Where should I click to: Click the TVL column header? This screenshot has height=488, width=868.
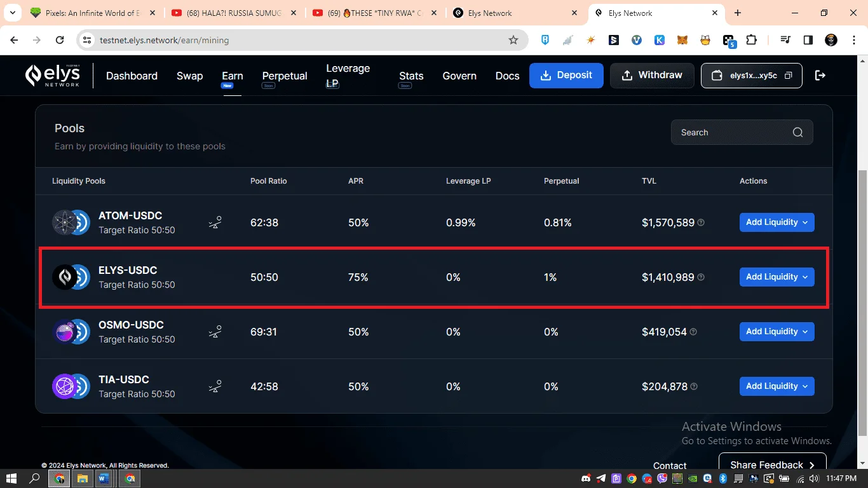coord(649,181)
